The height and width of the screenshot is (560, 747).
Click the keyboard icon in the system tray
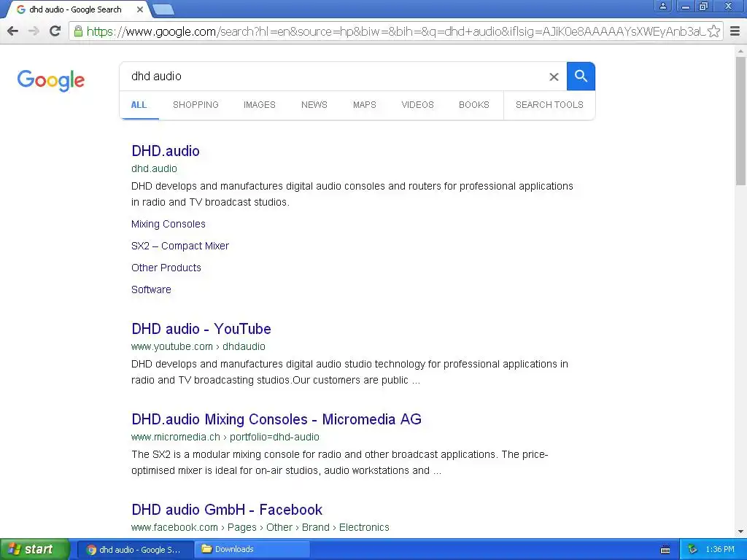(665, 550)
